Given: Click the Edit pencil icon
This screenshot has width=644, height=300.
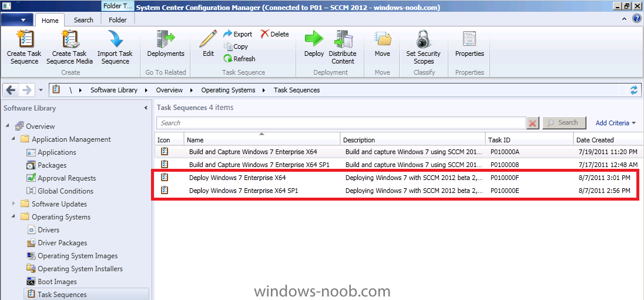Looking at the screenshot, I should click(x=208, y=39).
